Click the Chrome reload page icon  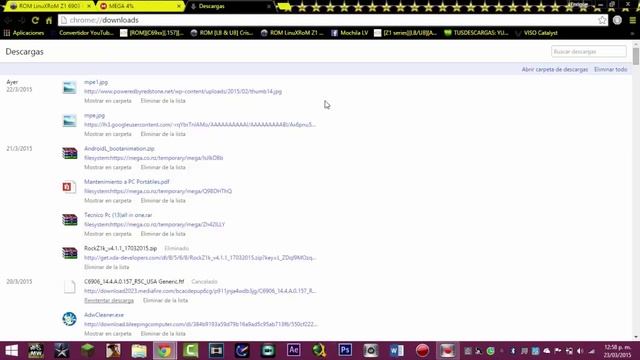(x=35, y=20)
